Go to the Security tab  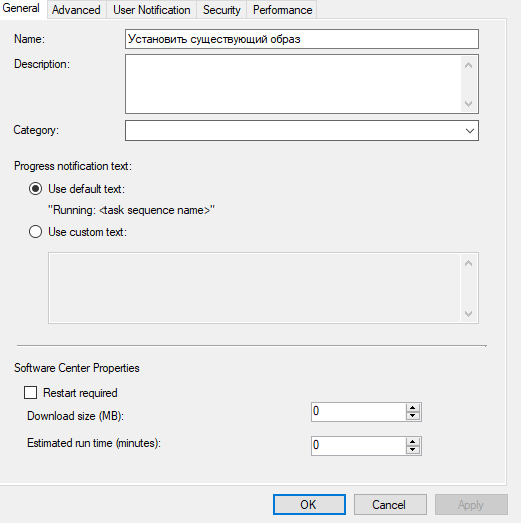(221, 10)
